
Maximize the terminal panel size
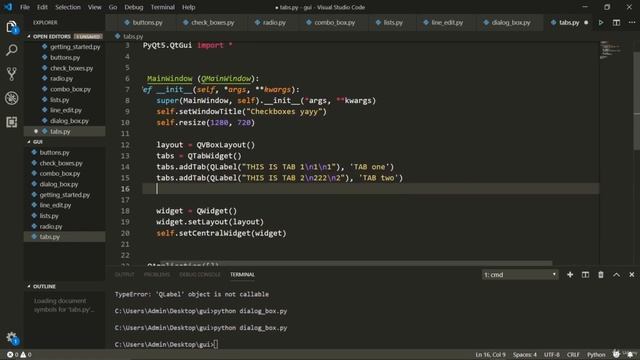tap(616, 275)
